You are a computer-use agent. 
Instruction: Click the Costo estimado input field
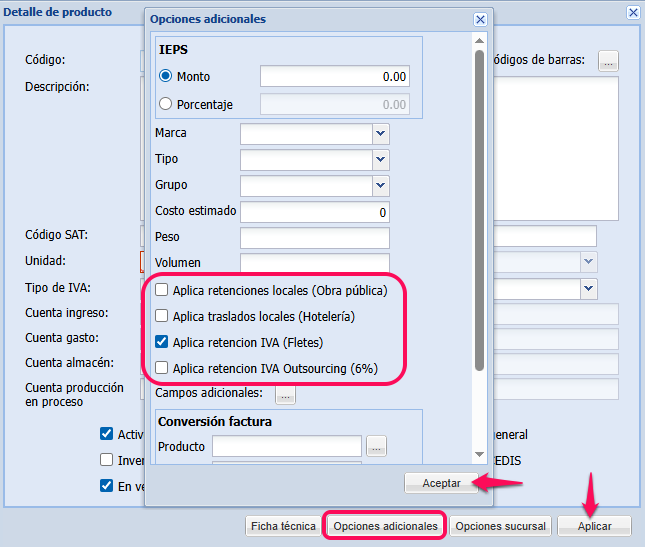tap(314, 212)
